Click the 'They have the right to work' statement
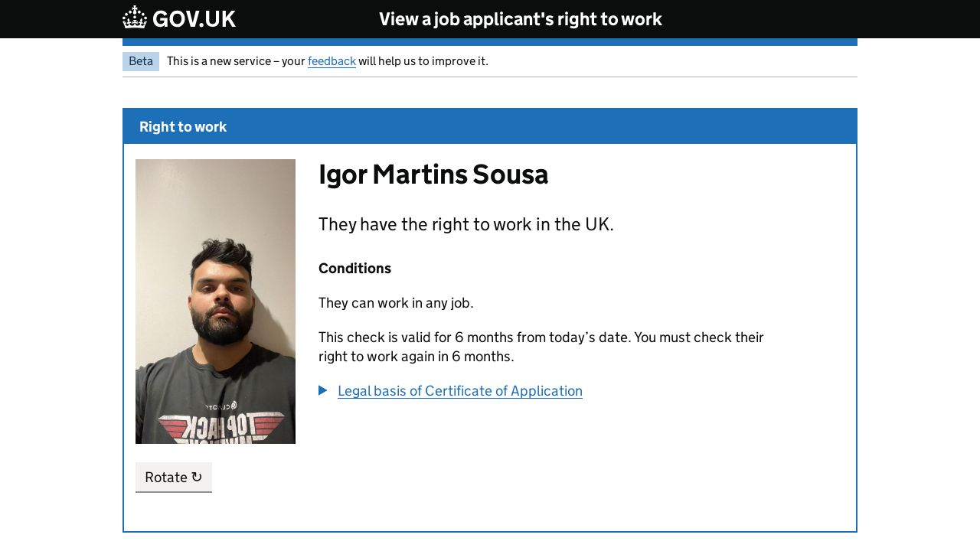Image resolution: width=980 pixels, height=551 pixels. [x=466, y=224]
